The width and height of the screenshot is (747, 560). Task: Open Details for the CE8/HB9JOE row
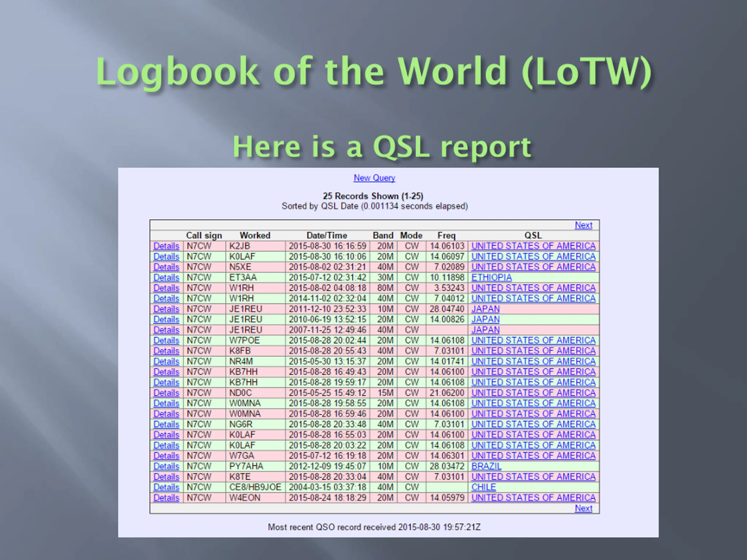[x=166, y=487]
